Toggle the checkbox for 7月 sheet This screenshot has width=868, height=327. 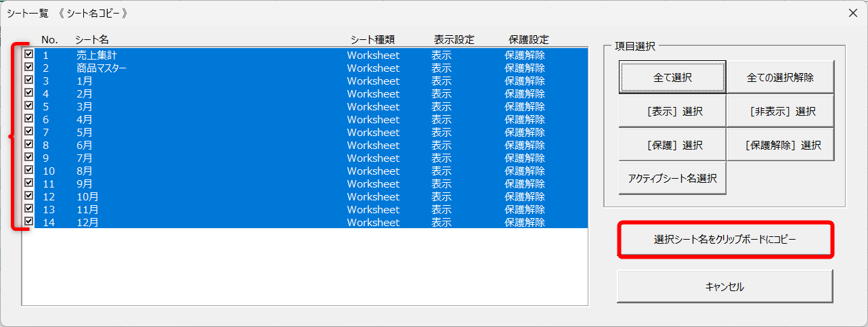[x=29, y=157]
